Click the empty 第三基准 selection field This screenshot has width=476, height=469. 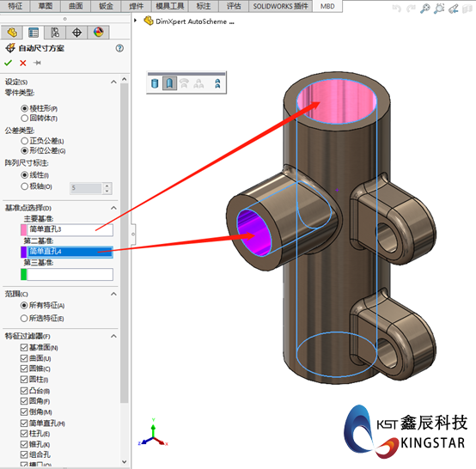coord(70,274)
